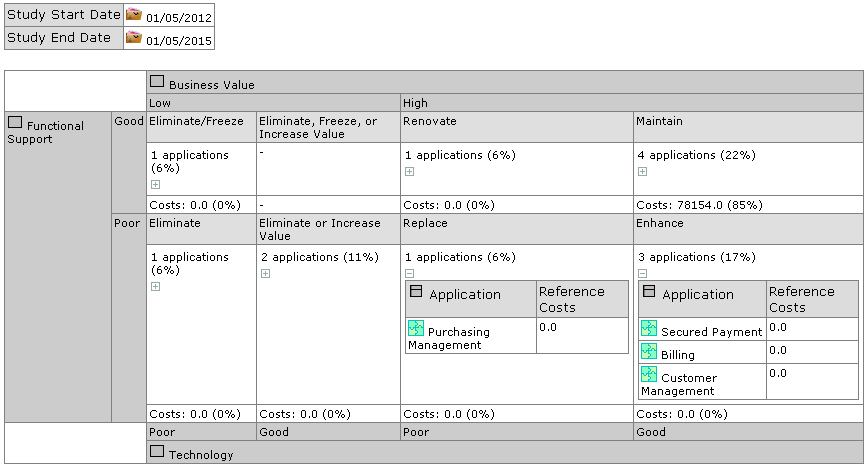Open the Billing application link
This screenshot has height=466, width=866.
[x=677, y=354]
